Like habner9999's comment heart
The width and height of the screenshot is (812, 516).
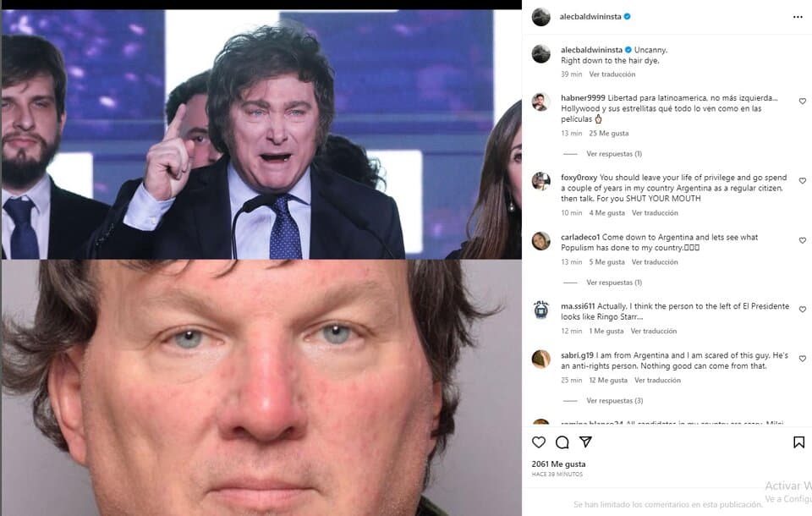pyautogui.click(x=802, y=102)
